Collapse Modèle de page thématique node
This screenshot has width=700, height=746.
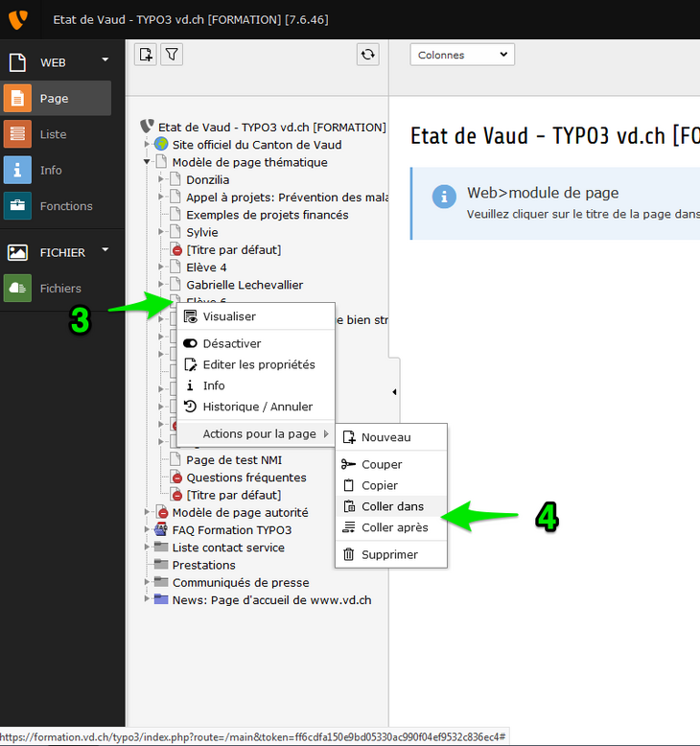pyautogui.click(x=147, y=162)
